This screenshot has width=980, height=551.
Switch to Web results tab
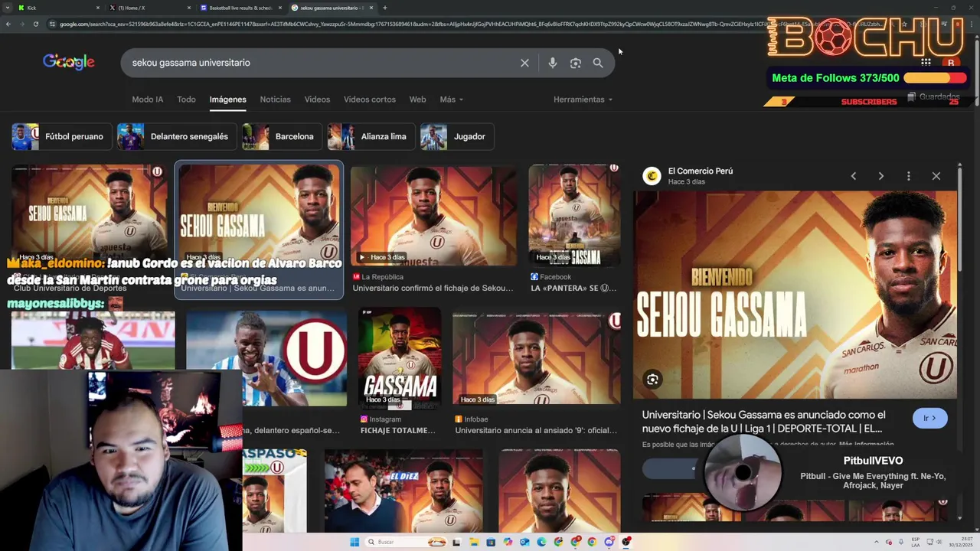point(417,99)
